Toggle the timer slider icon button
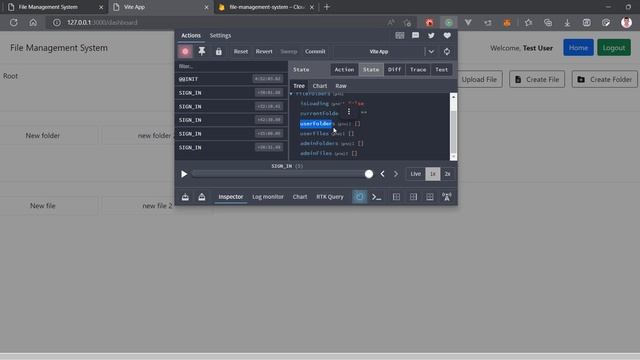This screenshot has width=640, height=360. 359,197
